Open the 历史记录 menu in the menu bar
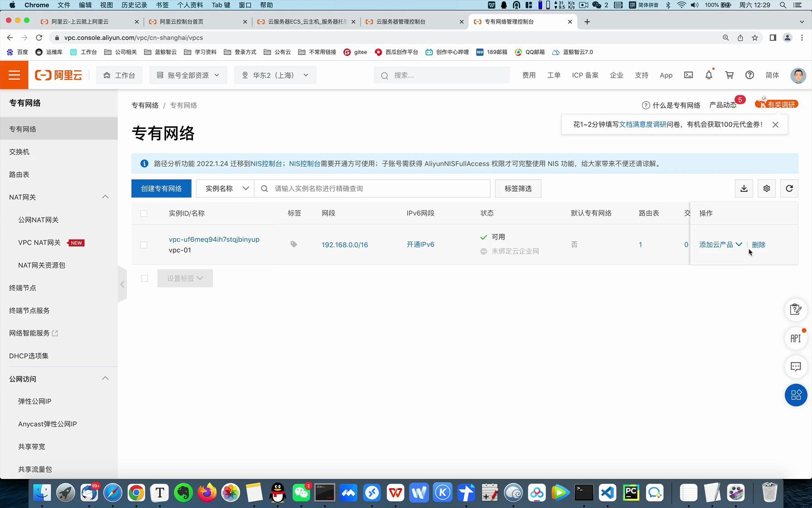Viewport: 812px width, 508px height. pyautogui.click(x=134, y=5)
